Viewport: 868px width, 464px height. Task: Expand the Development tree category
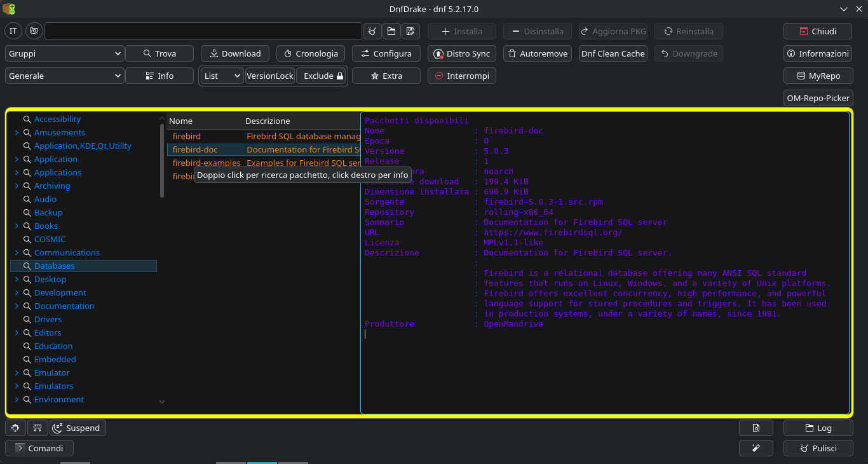click(17, 293)
